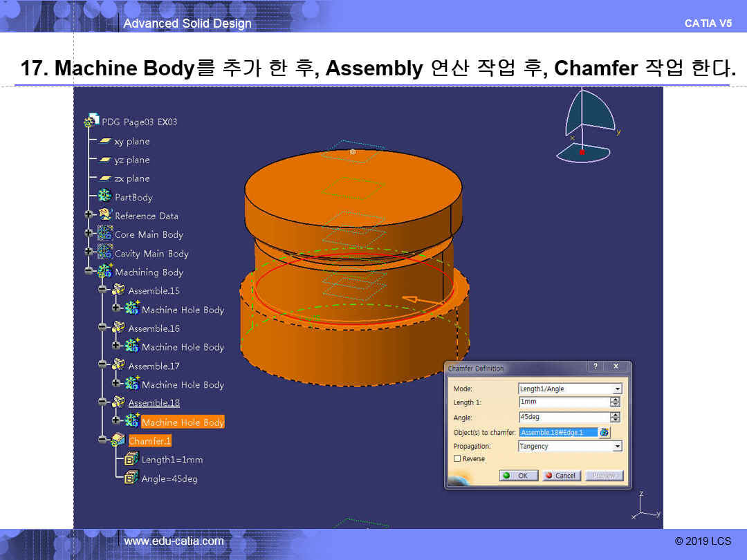Click into the Length 1 input field
Image resolution: width=747 pixels, height=560 pixels.
pyautogui.click(x=563, y=402)
